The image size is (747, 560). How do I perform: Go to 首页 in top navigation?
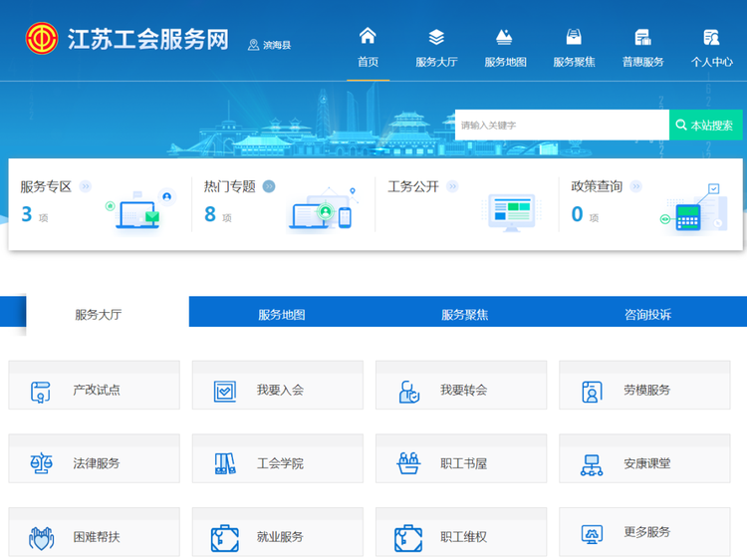(x=368, y=62)
